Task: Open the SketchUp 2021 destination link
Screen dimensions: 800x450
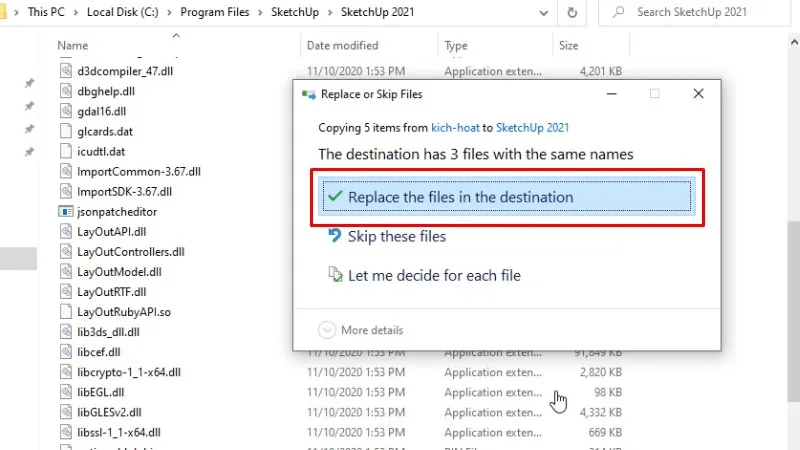Action: point(532,128)
